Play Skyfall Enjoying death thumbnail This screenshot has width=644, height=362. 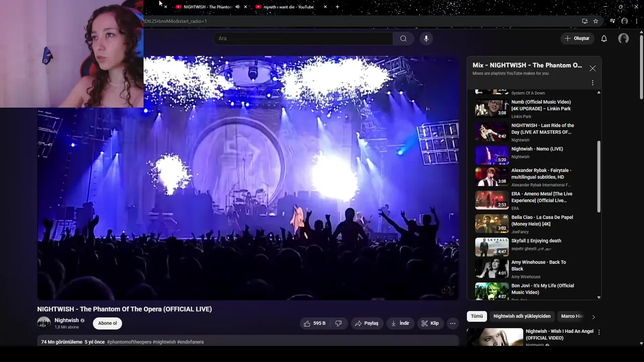(492, 247)
